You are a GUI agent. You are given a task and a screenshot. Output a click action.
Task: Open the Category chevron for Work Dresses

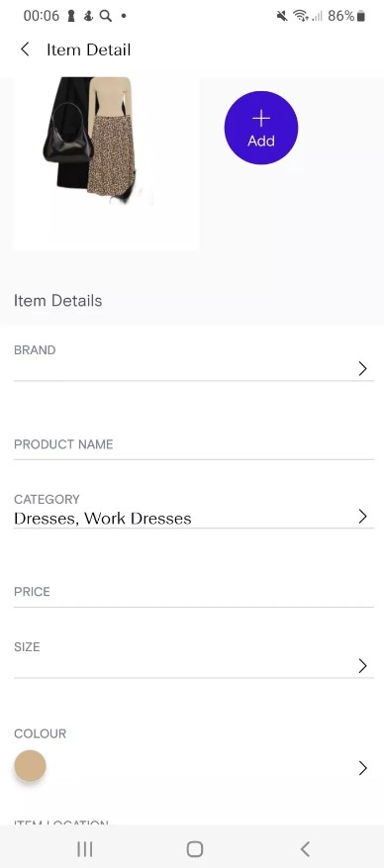pos(362,517)
